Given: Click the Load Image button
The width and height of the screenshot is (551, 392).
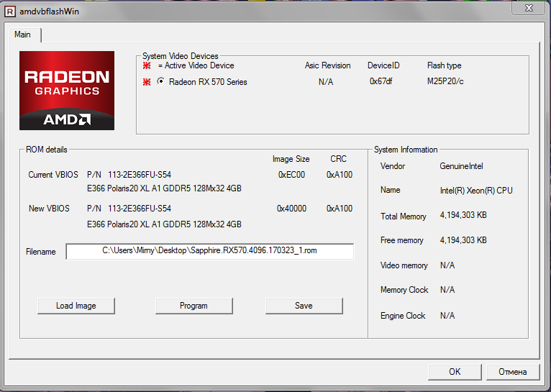Looking at the screenshot, I should (76, 306).
